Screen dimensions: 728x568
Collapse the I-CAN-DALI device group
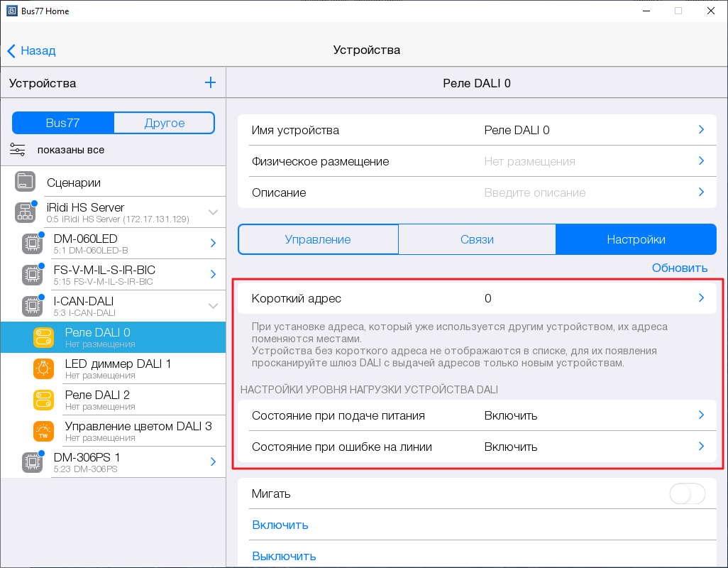tap(213, 306)
